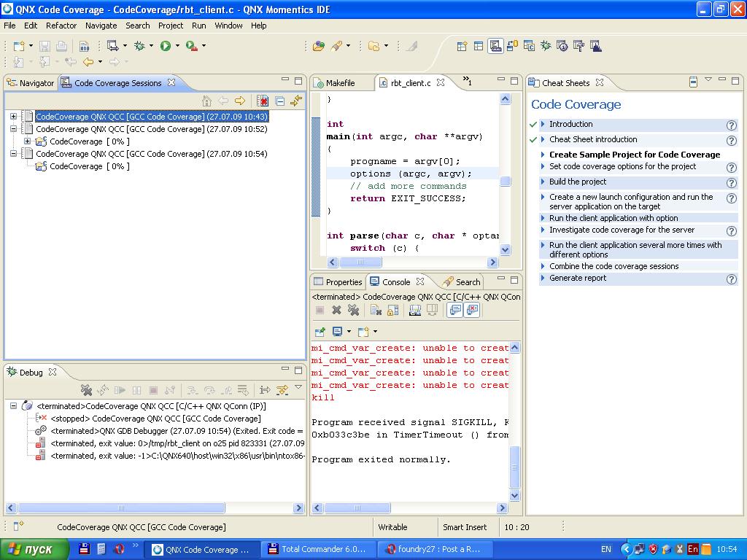The width and height of the screenshot is (747, 560).
Task: Click the Debug bug icon in toolbar
Action: coord(139,46)
